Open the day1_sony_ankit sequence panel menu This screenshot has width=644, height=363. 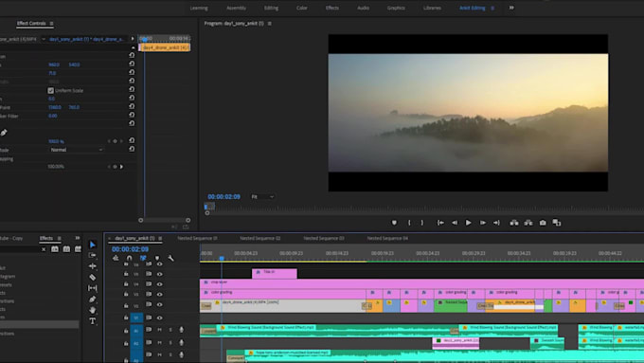(x=160, y=239)
